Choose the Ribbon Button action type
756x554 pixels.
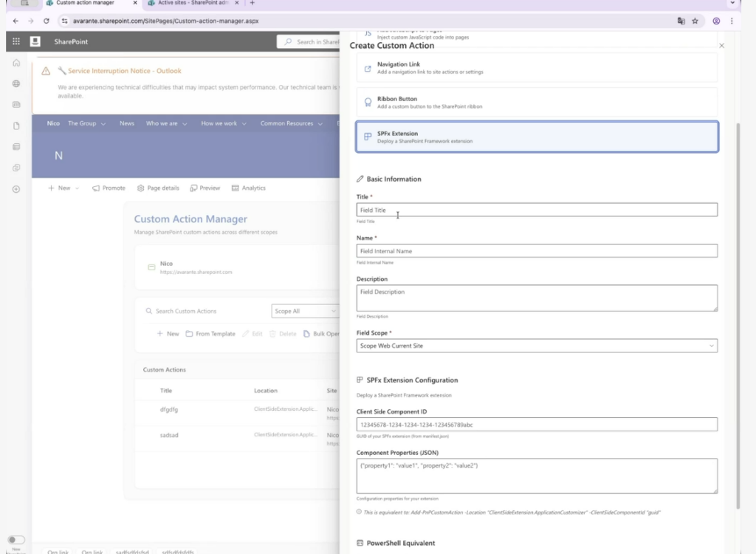pyautogui.click(x=537, y=102)
